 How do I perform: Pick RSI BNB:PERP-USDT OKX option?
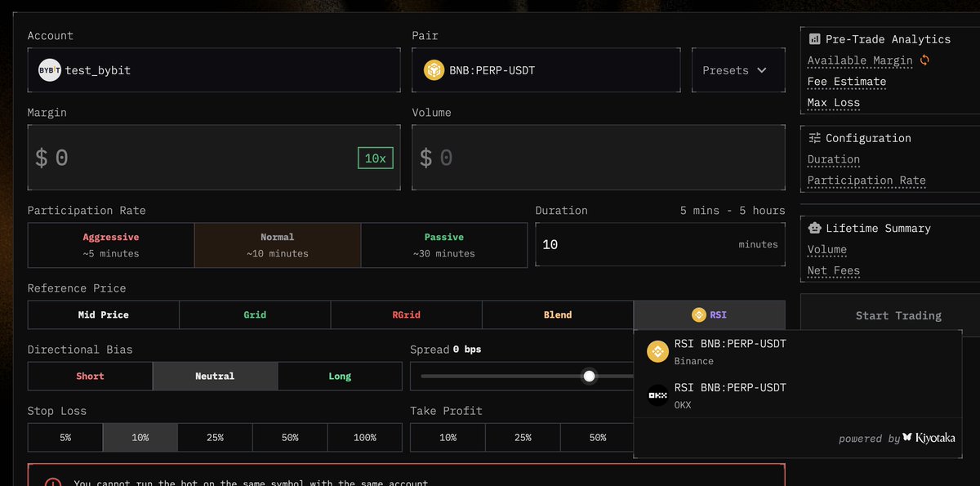pos(798,396)
